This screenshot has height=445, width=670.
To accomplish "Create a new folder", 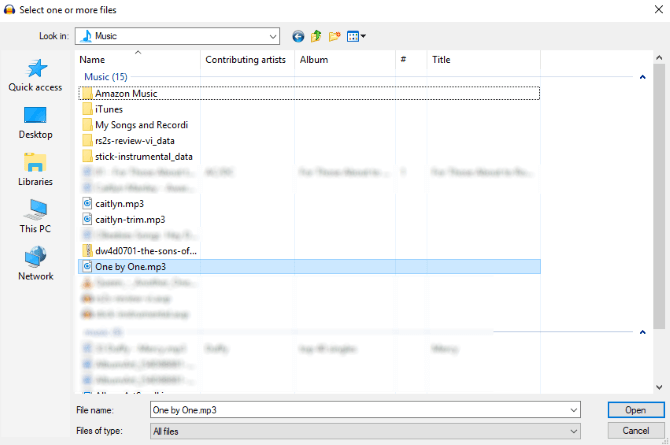I will point(334,36).
